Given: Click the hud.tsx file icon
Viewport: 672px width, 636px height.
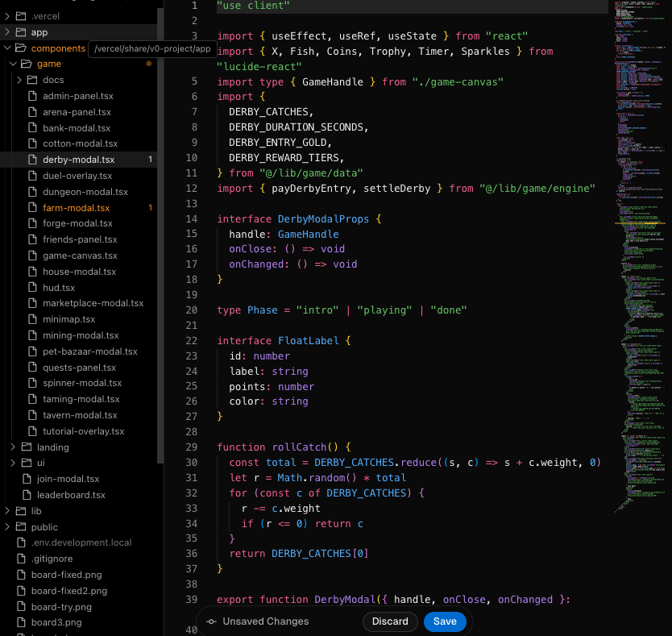Looking at the screenshot, I should [x=32, y=287].
